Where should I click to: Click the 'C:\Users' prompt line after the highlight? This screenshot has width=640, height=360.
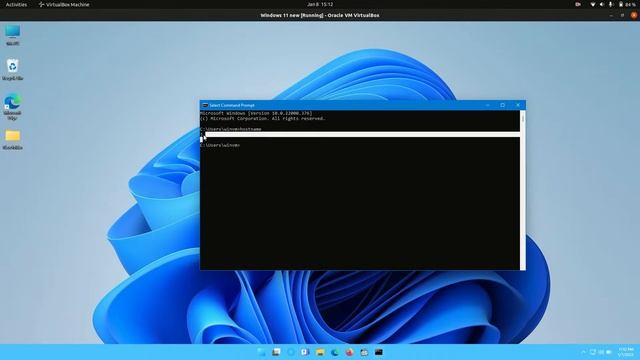pyautogui.click(x=220, y=145)
